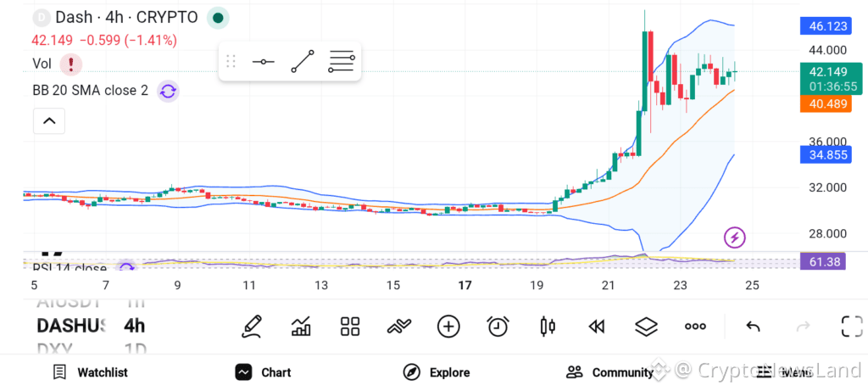Select the pencil drawing tool
868x391 pixels.
coord(251,327)
